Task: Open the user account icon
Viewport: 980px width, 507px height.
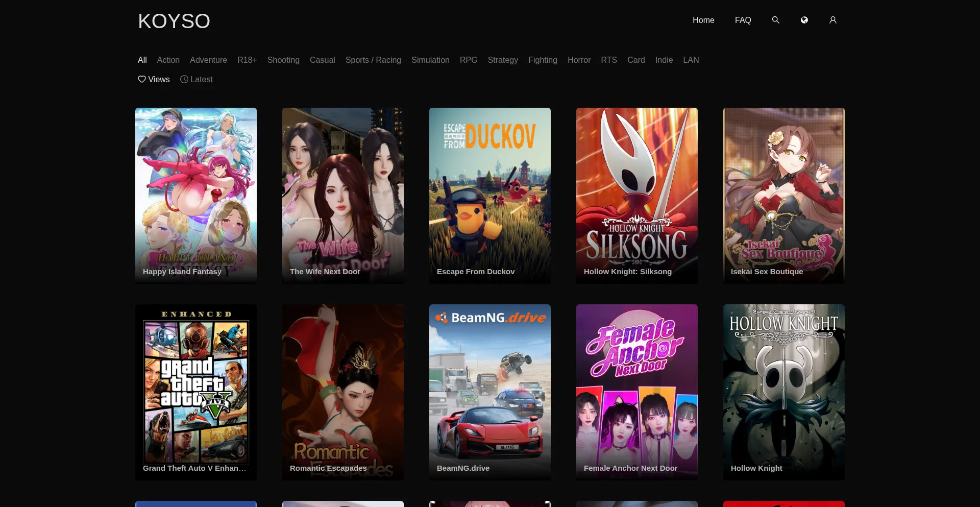Action: (832, 20)
